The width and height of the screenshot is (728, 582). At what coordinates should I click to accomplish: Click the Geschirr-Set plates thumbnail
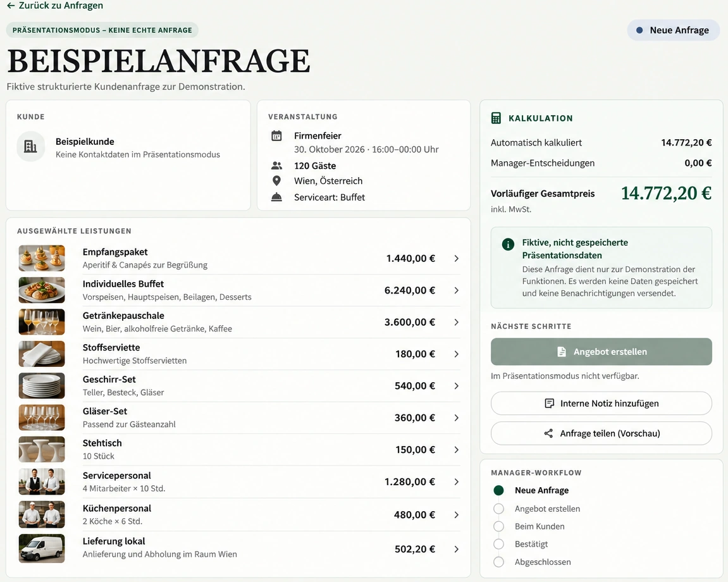42,386
